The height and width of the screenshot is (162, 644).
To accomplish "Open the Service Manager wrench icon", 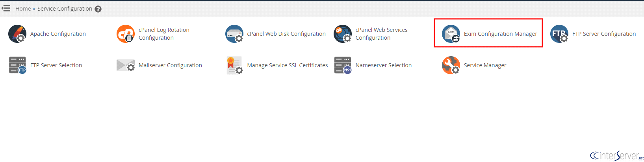I will pyautogui.click(x=451, y=65).
